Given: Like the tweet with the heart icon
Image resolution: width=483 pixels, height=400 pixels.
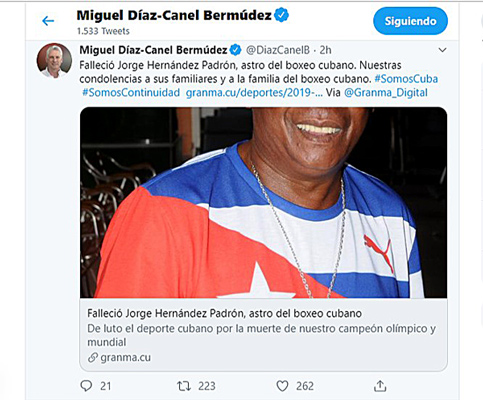Looking at the screenshot, I should coord(282,386).
